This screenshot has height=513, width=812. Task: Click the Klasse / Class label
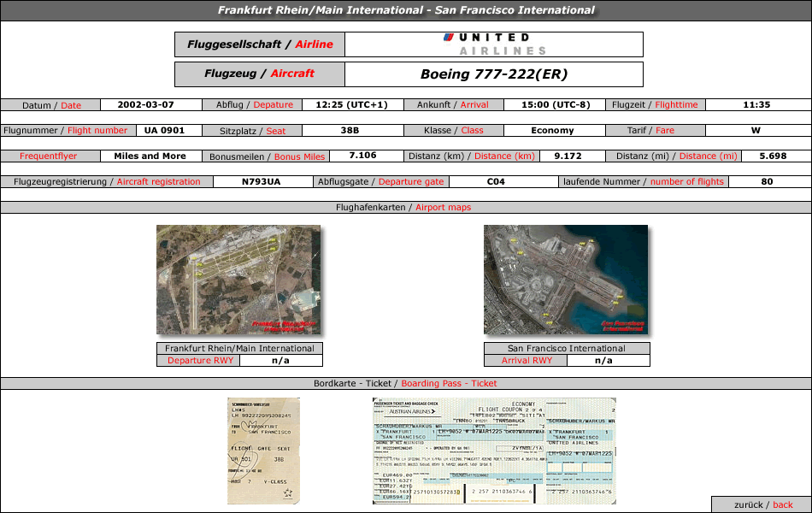[453, 130]
